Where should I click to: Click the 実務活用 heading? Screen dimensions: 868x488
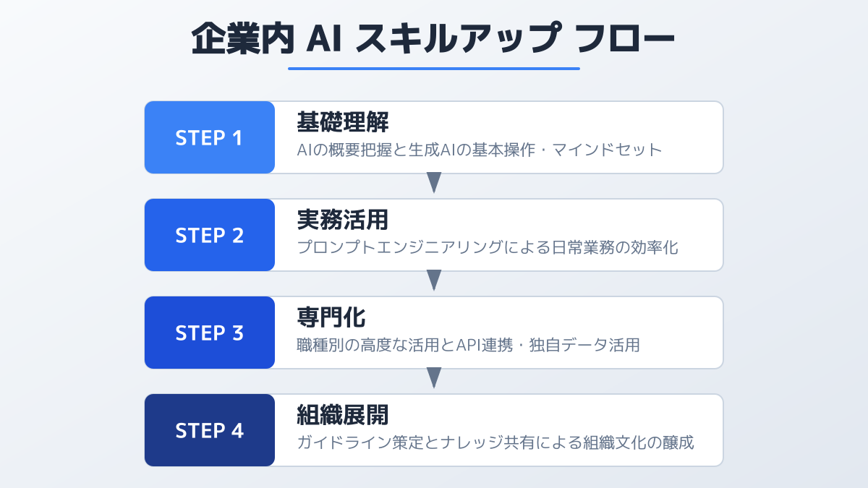343,221
